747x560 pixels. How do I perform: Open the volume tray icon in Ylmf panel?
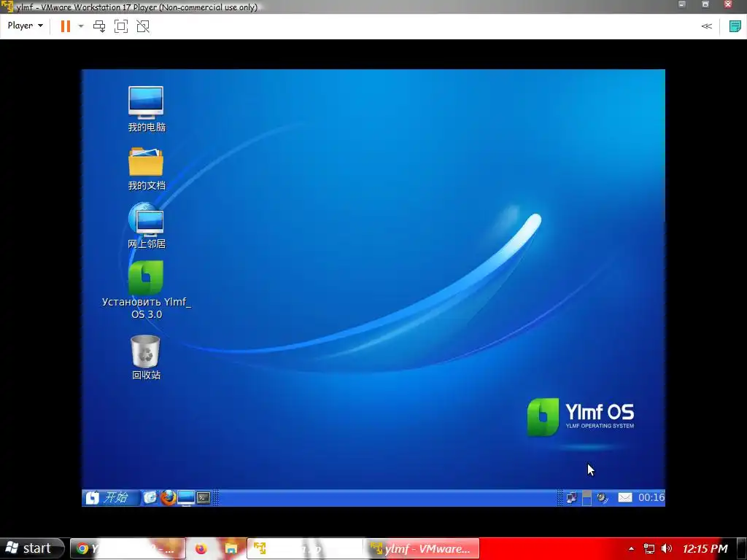pos(603,497)
